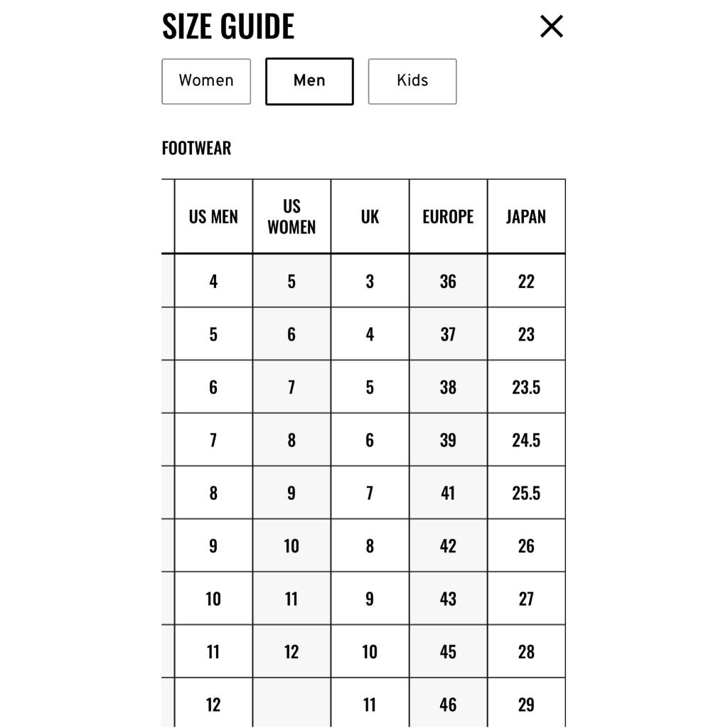This screenshot has height=728, width=728.
Task: Select Europe size 45 cell
Action: click(x=448, y=652)
